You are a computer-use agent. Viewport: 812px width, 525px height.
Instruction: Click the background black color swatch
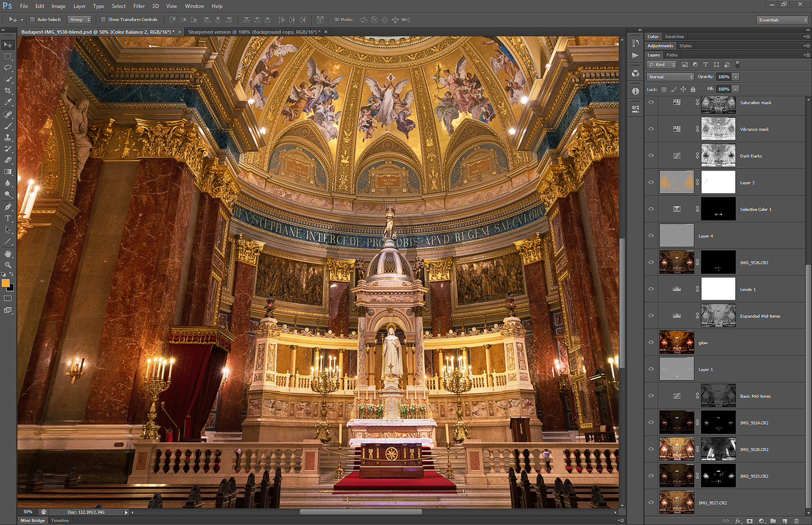[11, 288]
